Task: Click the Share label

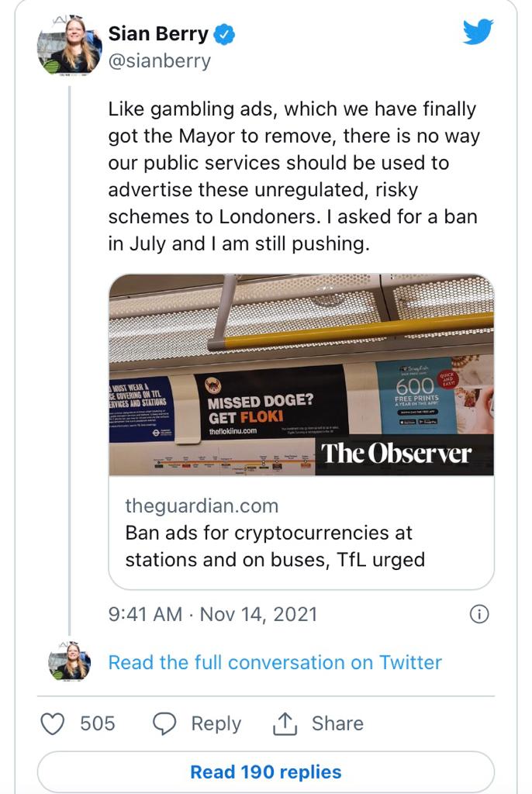Action: pyautogui.click(x=337, y=723)
